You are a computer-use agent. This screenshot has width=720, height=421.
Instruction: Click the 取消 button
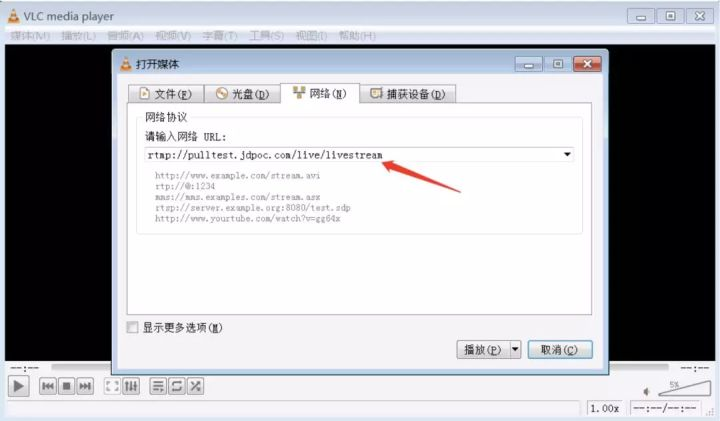pos(559,350)
